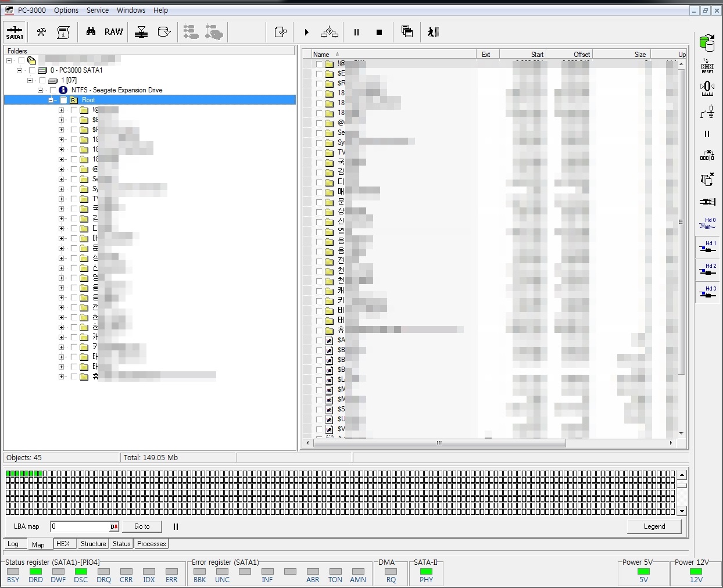The height and width of the screenshot is (588, 723).
Task: Collapse the Root tree node
Action: point(51,100)
